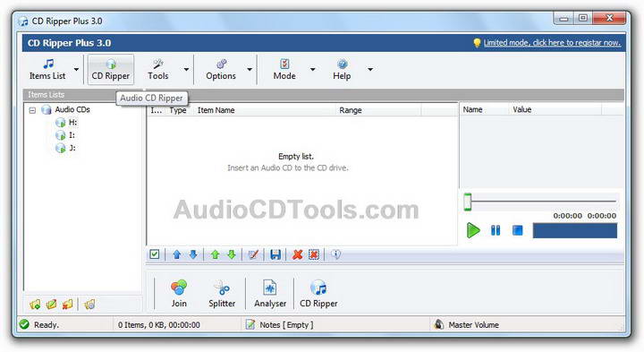The width and height of the screenshot is (644, 352).
Task: Click the Notes [Empty] status entry
Action: (x=280, y=324)
